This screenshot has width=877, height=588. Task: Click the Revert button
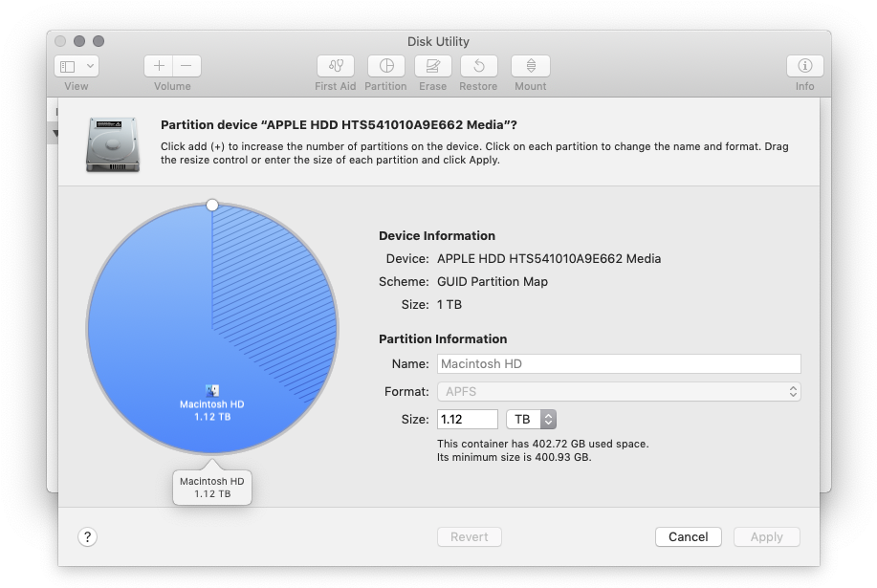coord(470,537)
